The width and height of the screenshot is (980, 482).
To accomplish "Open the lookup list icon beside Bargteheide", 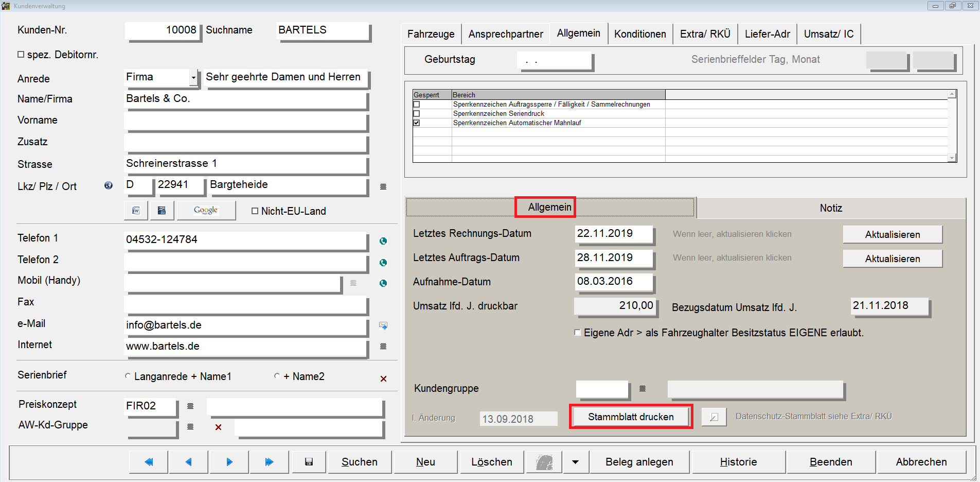I will (x=383, y=186).
